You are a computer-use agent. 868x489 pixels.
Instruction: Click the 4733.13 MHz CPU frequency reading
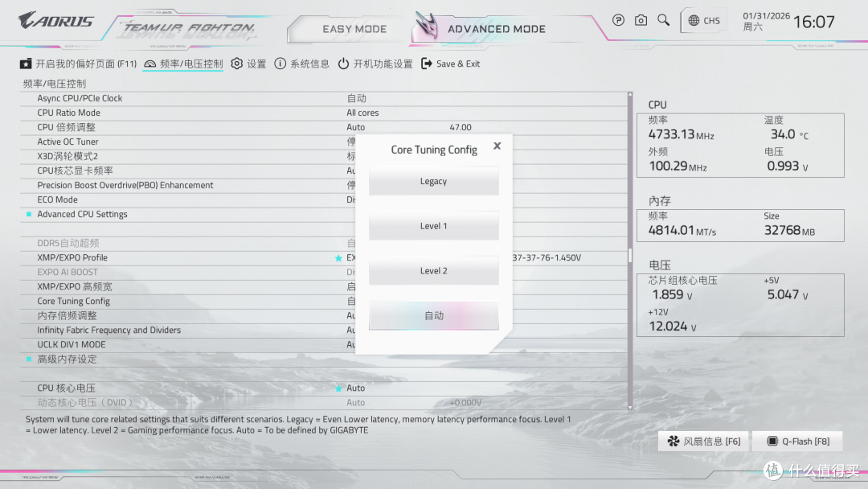(x=681, y=134)
